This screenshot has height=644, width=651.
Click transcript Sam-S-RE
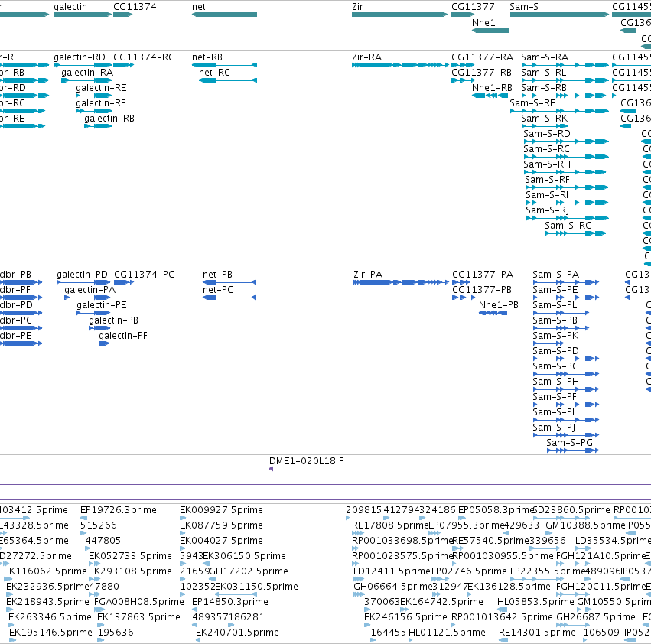tap(560, 111)
